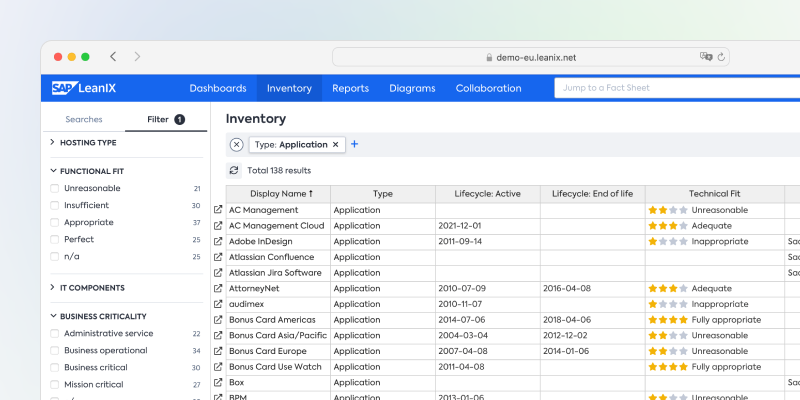Screen dimensions: 800x400
Task: Remove the Type: Application filter chip
Action: click(335, 145)
